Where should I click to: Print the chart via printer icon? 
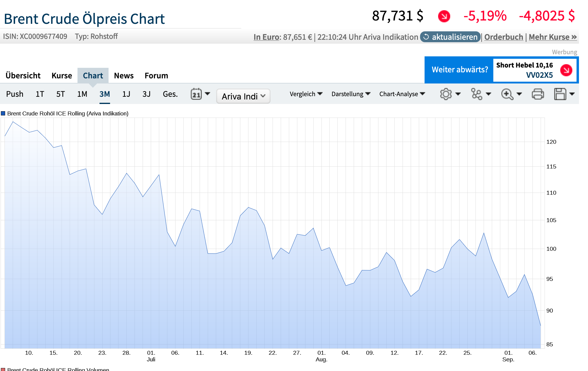point(538,94)
